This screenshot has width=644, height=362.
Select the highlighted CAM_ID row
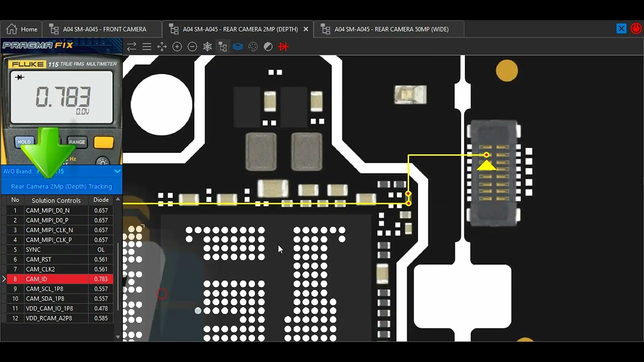click(60, 279)
